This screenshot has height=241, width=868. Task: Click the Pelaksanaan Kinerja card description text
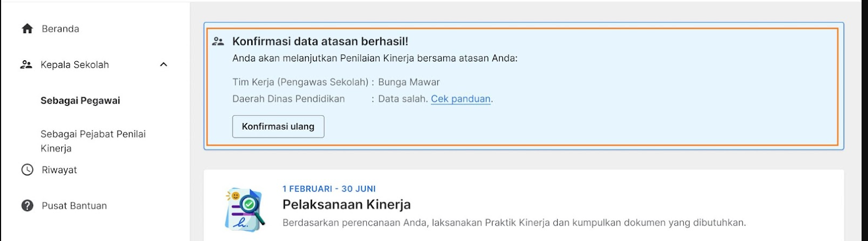click(x=514, y=223)
